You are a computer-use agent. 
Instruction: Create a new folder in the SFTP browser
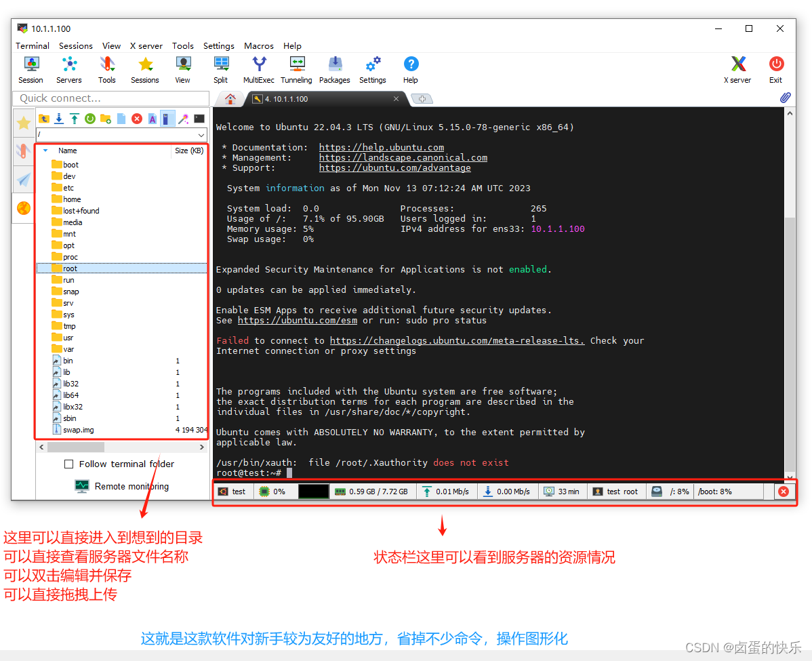[x=106, y=119]
